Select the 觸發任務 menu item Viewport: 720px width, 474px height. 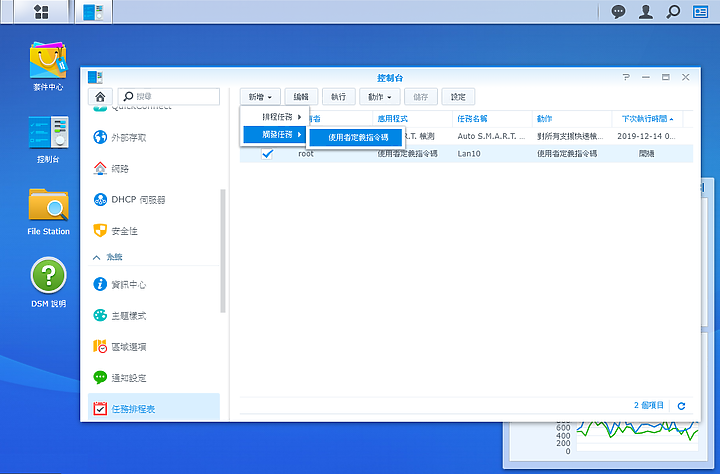tap(275, 135)
